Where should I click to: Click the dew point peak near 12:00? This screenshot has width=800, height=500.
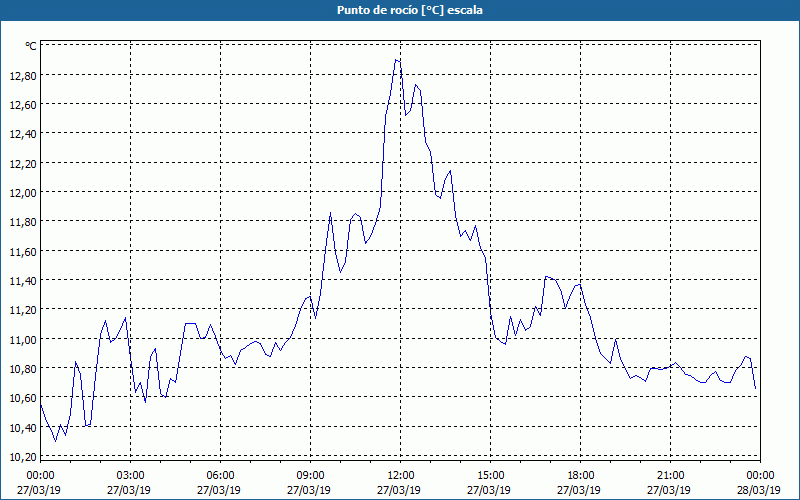[396, 60]
